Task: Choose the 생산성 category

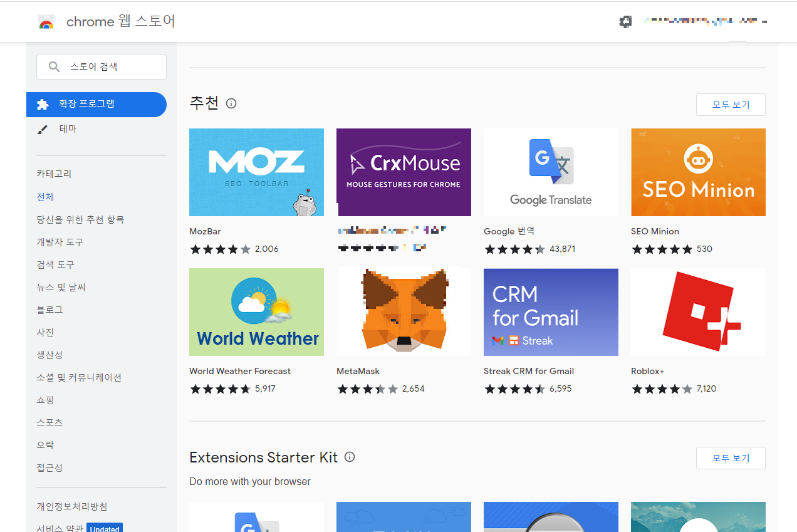Action: (49, 355)
